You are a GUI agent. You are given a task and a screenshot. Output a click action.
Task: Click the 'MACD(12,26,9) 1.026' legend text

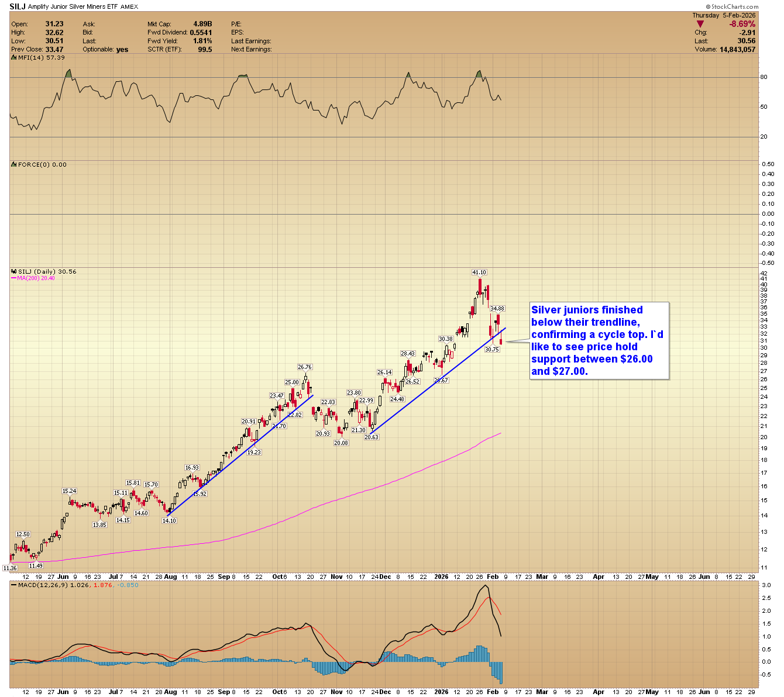[54, 585]
